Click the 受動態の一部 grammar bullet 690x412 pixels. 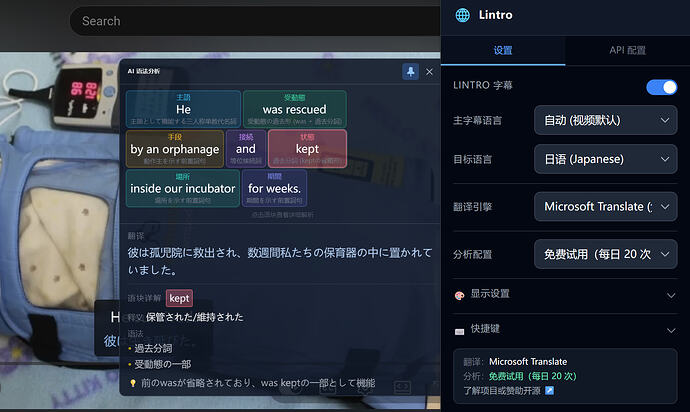pyautogui.click(x=162, y=364)
